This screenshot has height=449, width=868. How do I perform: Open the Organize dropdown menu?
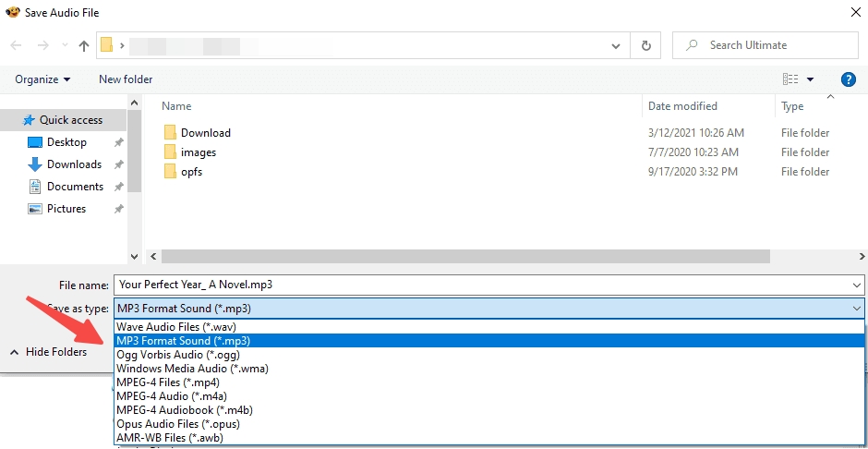[42, 79]
